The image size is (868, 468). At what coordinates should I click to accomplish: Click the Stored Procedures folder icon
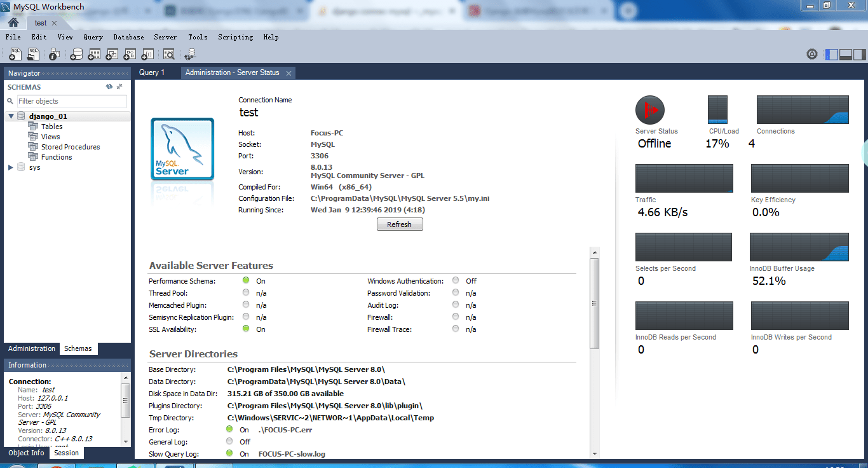coord(33,147)
